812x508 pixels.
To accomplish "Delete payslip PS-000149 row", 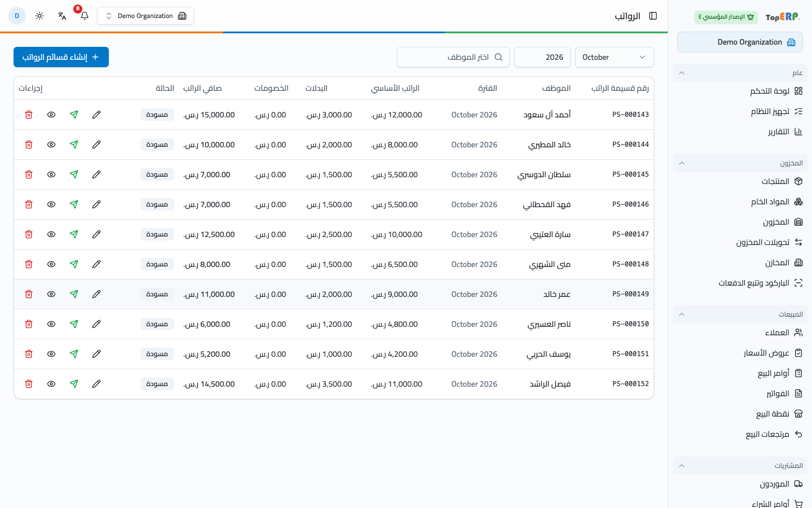I will click(29, 294).
